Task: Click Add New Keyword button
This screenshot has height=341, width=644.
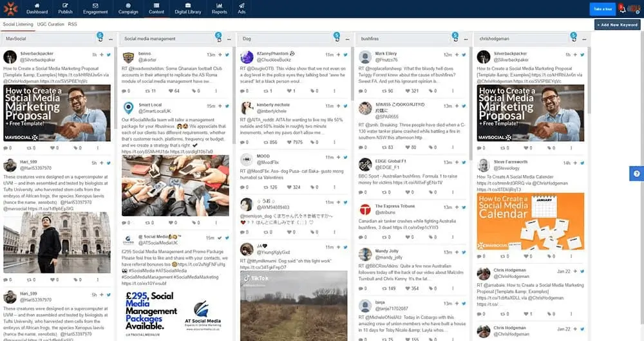Action: 618,24
